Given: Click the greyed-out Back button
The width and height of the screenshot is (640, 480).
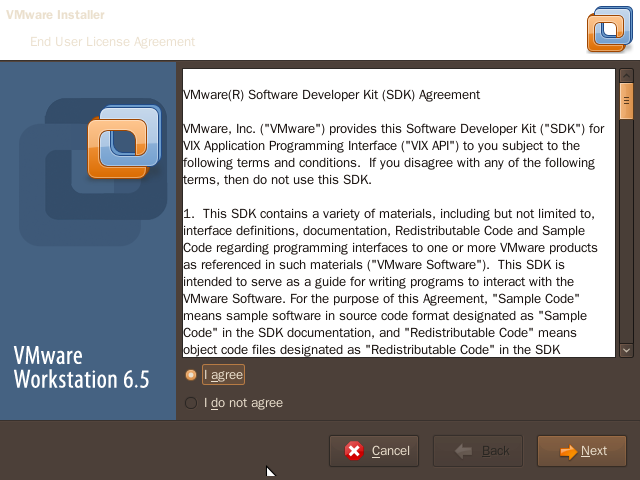Looking at the screenshot, I should (478, 451).
